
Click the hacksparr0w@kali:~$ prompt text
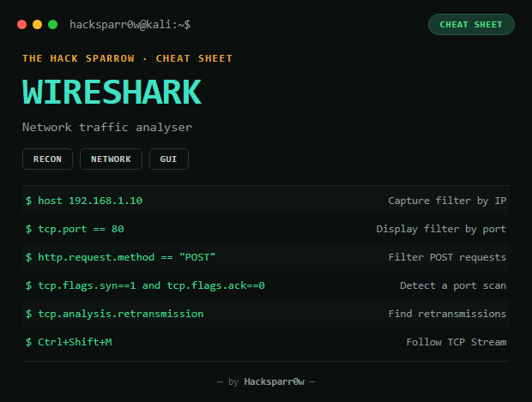click(x=130, y=25)
